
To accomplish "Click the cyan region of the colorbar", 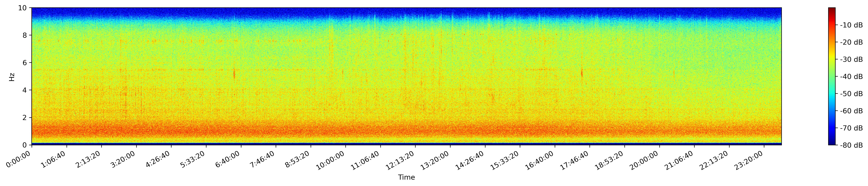I will pyautogui.click(x=832, y=96).
